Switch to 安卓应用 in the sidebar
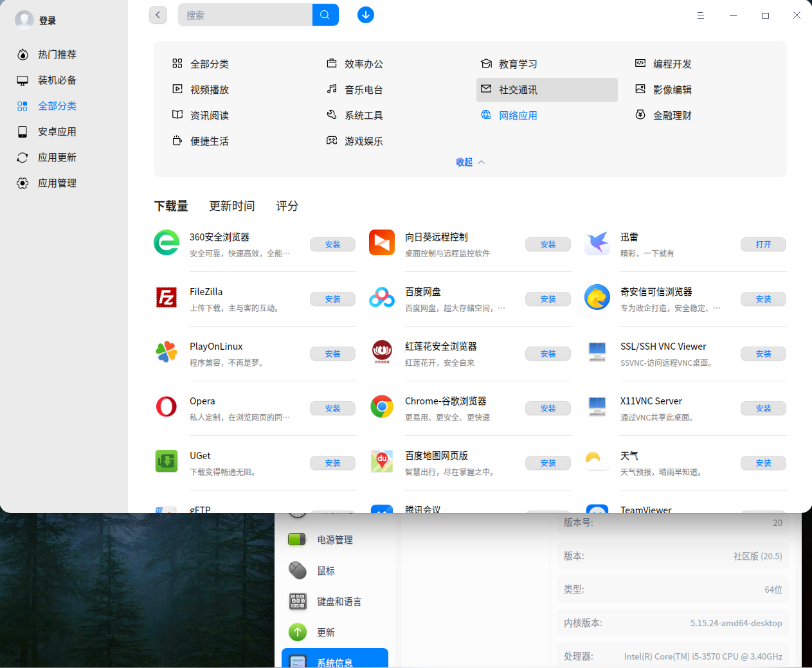The width and height of the screenshot is (812, 668). 57,131
